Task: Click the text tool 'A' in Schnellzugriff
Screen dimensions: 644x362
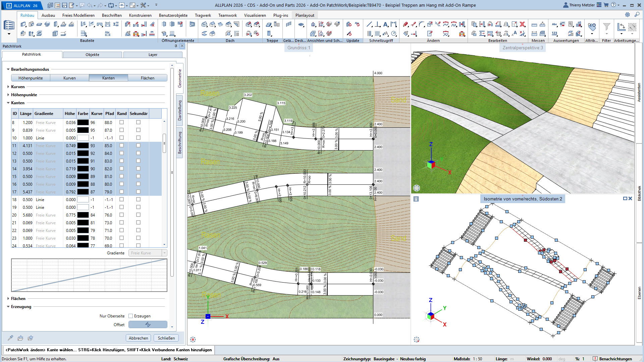Action: coord(385,24)
